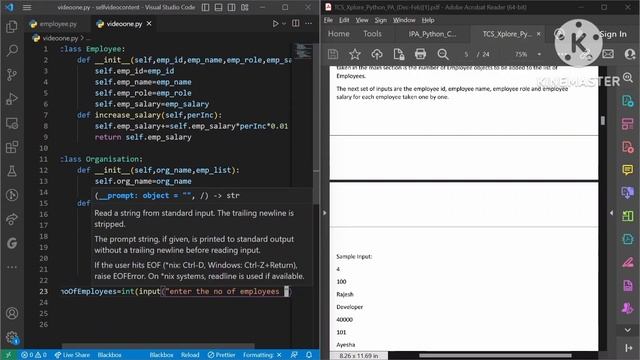Open the Comment tool in Acrobat sidebar
The height and width of the screenshot is (360, 640).
click(628, 170)
